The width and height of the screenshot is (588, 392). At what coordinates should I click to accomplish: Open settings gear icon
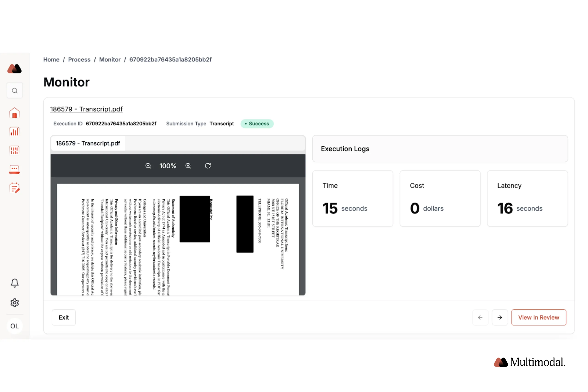[x=14, y=302]
